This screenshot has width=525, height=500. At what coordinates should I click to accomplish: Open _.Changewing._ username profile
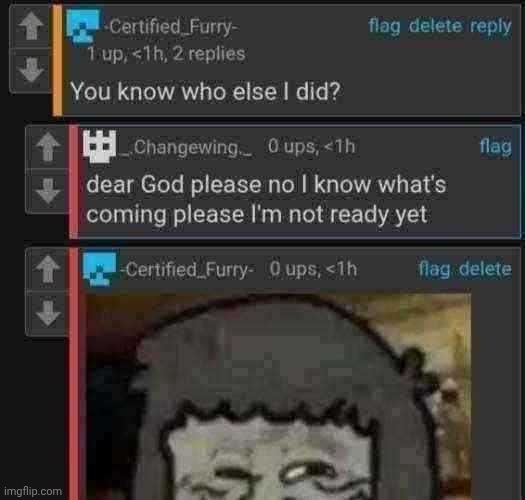(187, 147)
